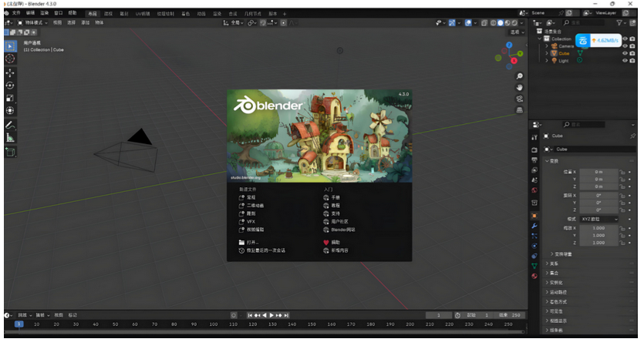Select the Cursor tool
Image resolution: width=644 pixels, height=359 pixels.
coord(10,59)
